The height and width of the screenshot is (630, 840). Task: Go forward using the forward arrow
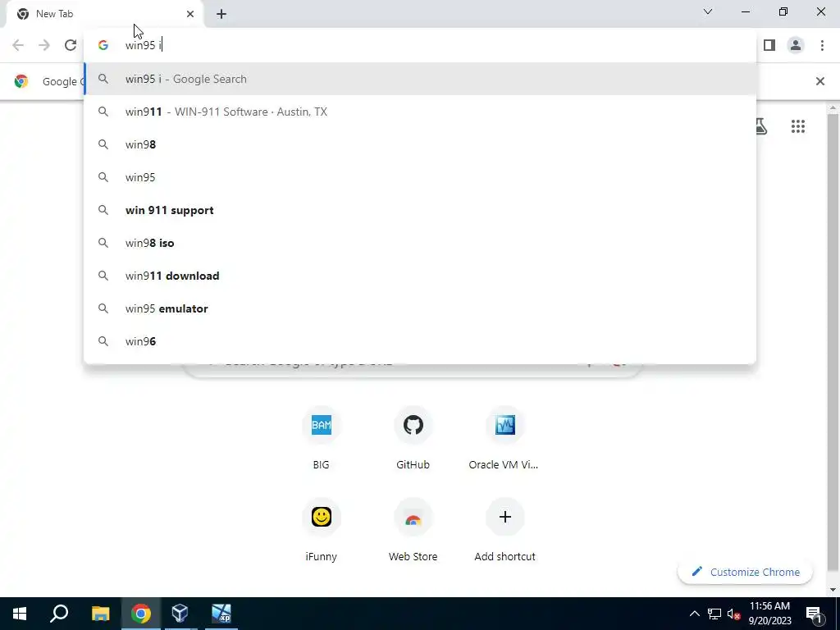tap(44, 45)
